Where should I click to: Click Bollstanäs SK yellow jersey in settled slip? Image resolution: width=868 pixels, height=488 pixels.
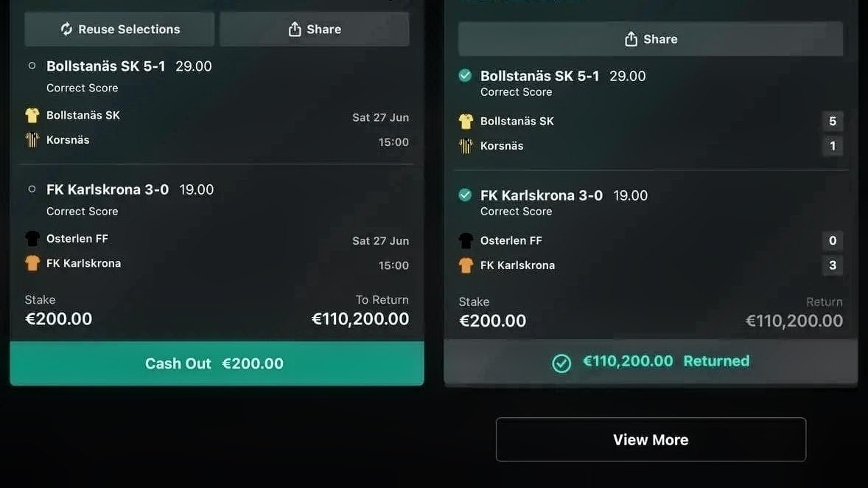(x=466, y=122)
